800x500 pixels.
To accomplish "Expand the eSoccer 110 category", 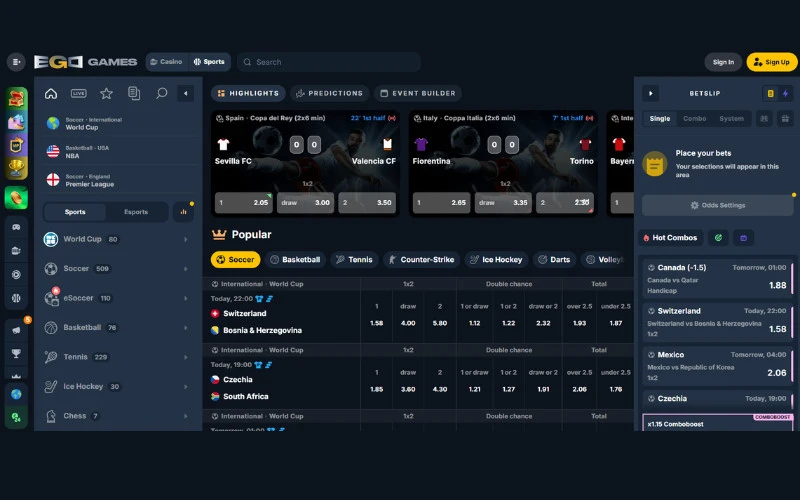I will pos(118,298).
